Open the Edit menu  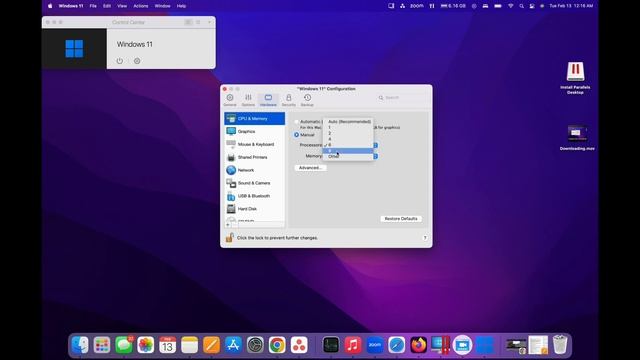(107, 6)
